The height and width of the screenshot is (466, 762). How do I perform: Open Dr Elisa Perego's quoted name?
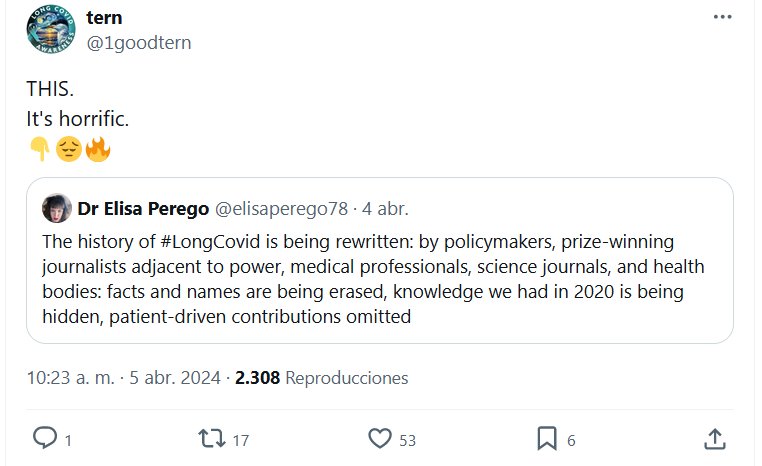coord(142,208)
